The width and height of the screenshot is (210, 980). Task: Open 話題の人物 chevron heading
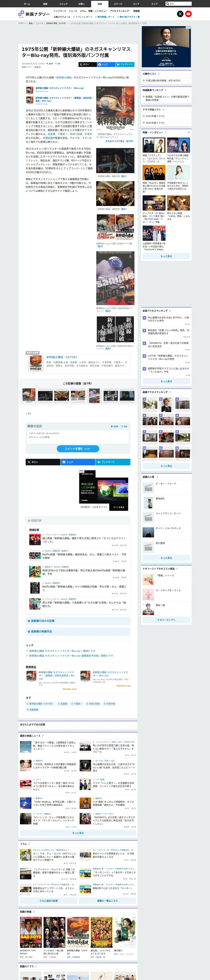click(150, 477)
